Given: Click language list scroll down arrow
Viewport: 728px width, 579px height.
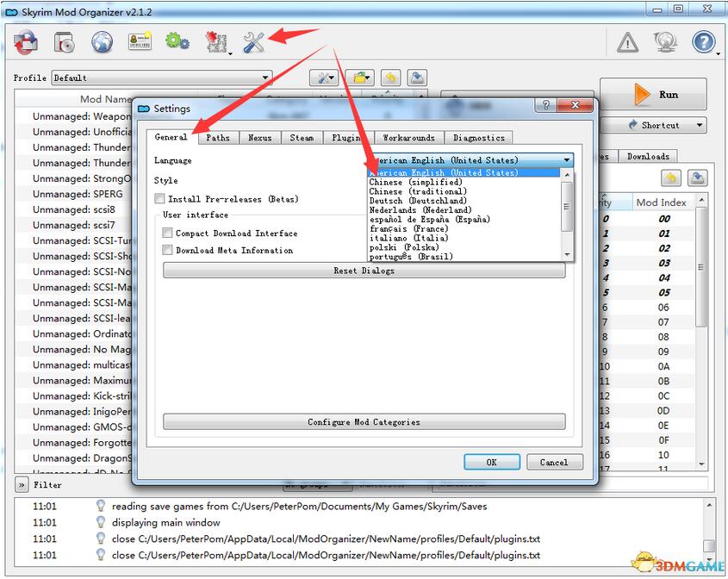Looking at the screenshot, I should point(566,254).
